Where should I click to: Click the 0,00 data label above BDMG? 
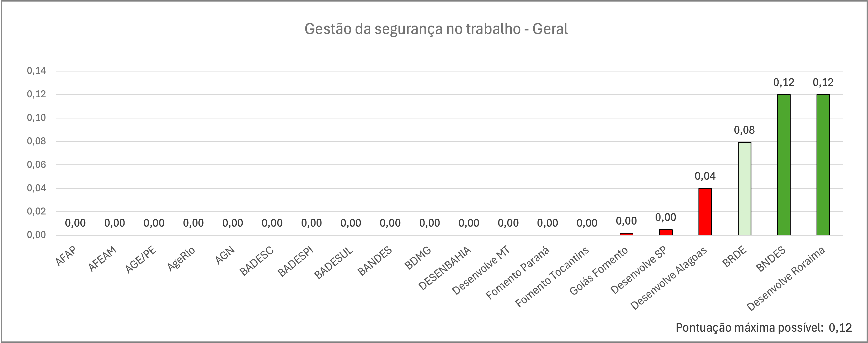tap(430, 223)
